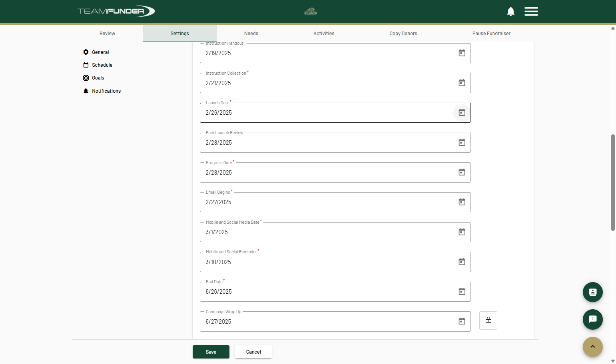The width and height of the screenshot is (616, 364).
Task: Select the Settings tab
Action: (179, 34)
